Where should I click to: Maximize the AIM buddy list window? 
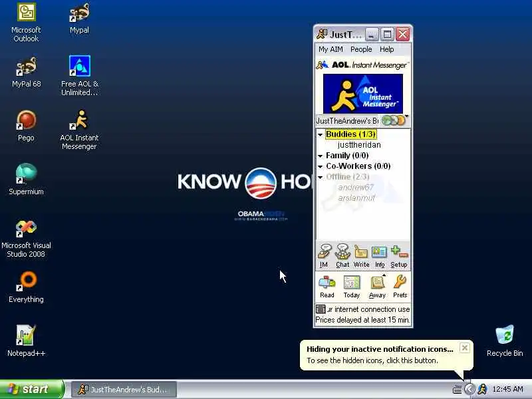387,35
